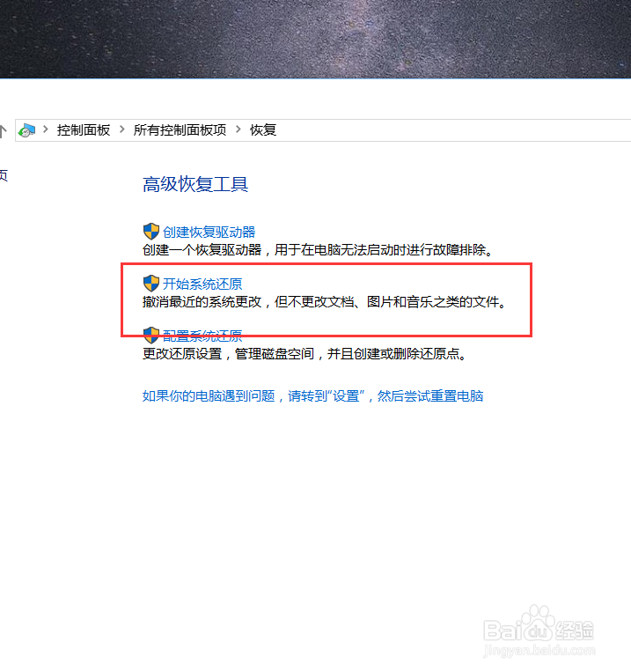
Task: Click the 创建一个恢复驱动器 description text
Action: [x=318, y=250]
